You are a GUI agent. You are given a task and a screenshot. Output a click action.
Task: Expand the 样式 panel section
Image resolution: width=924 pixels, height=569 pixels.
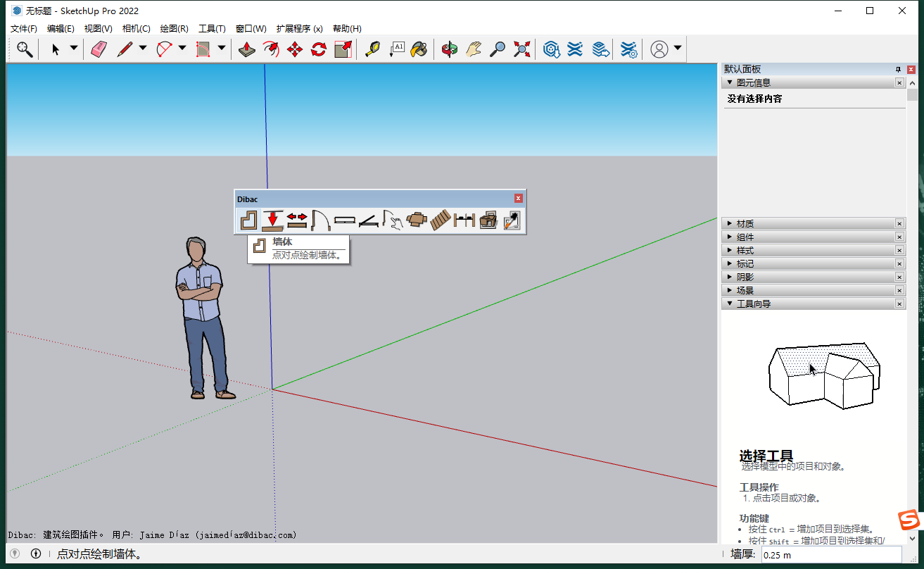pos(730,250)
